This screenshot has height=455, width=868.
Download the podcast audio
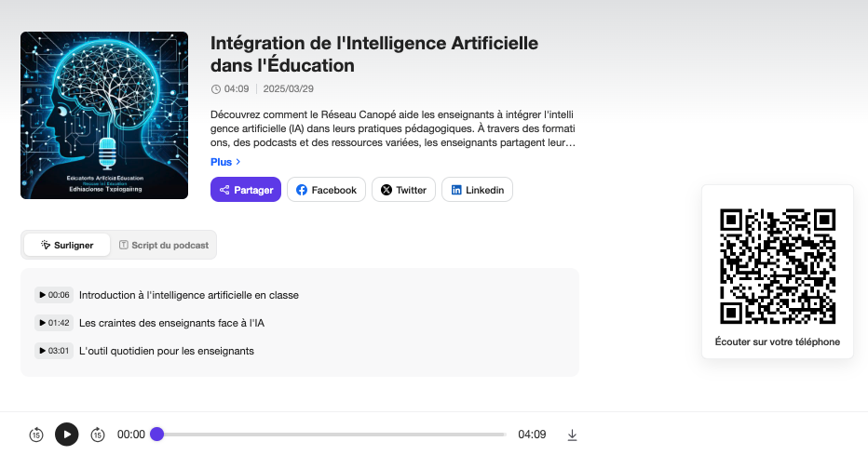572,435
